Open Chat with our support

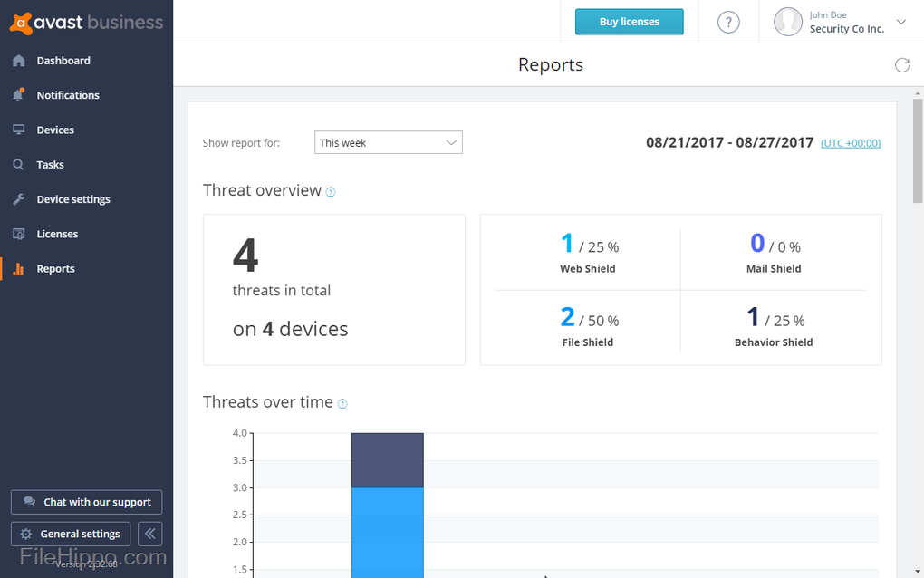pyautogui.click(x=87, y=502)
